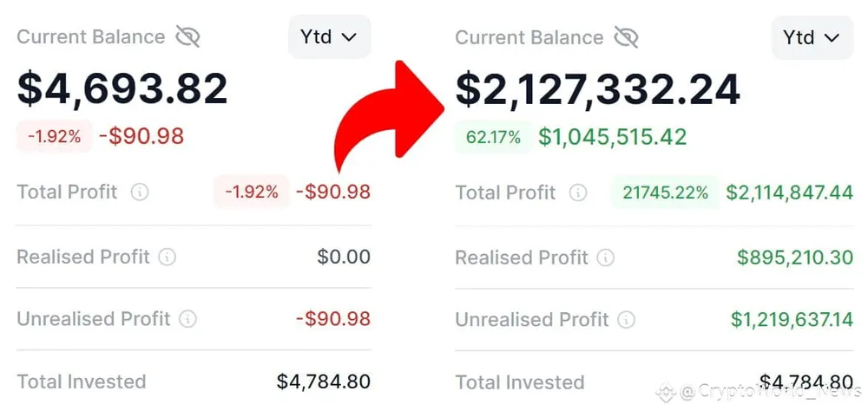
Task: Click left Unrealised Profit info icon
Action: pos(187,318)
